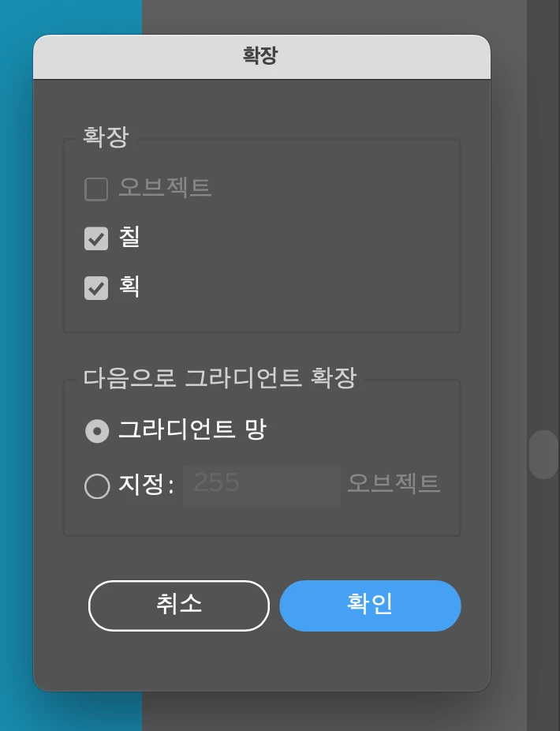Click the 칠 label text
560x731 pixels.
tap(129, 237)
